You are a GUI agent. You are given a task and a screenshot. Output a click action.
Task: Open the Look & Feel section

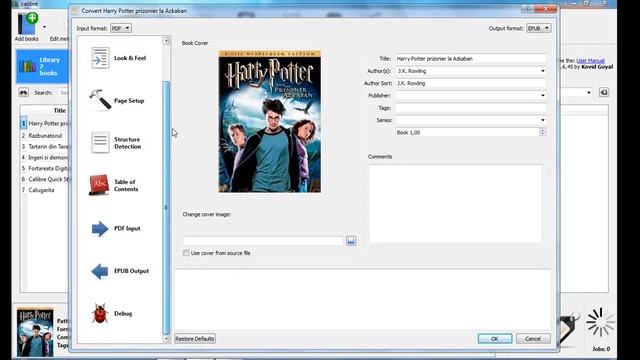click(119, 58)
